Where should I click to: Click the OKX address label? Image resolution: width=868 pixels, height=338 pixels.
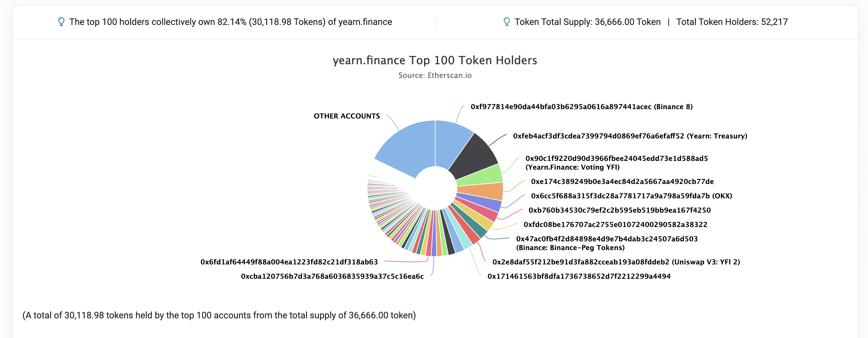[631, 196]
